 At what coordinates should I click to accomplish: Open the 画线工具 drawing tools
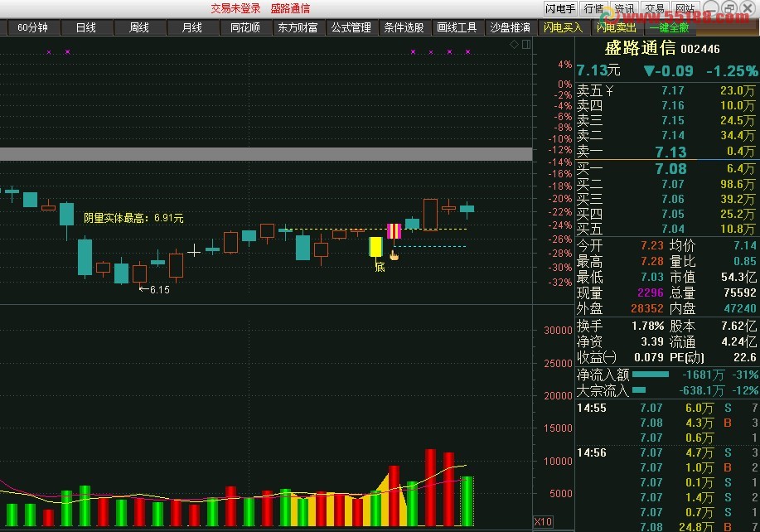[457, 27]
